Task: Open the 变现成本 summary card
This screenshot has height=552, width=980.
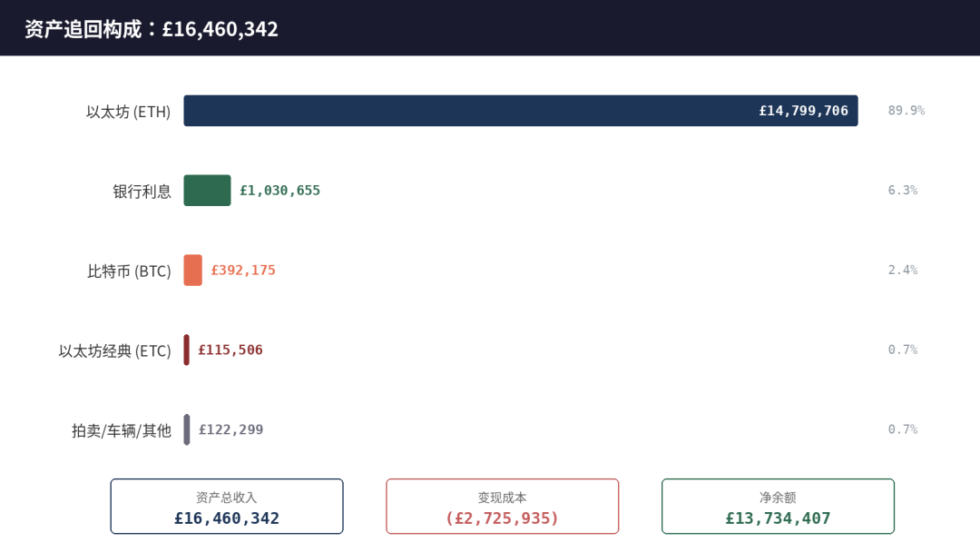Action: [x=503, y=507]
